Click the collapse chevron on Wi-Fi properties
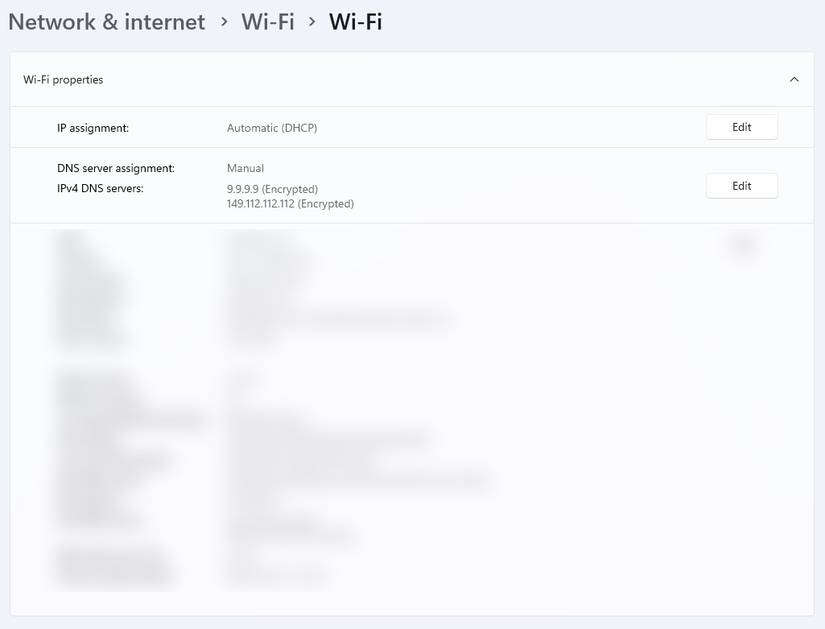 click(x=794, y=79)
